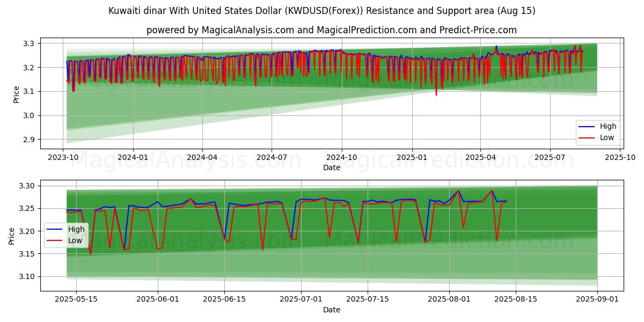Click the 2025-10 date tick label
The width and height of the screenshot is (644, 322).
coord(620,158)
